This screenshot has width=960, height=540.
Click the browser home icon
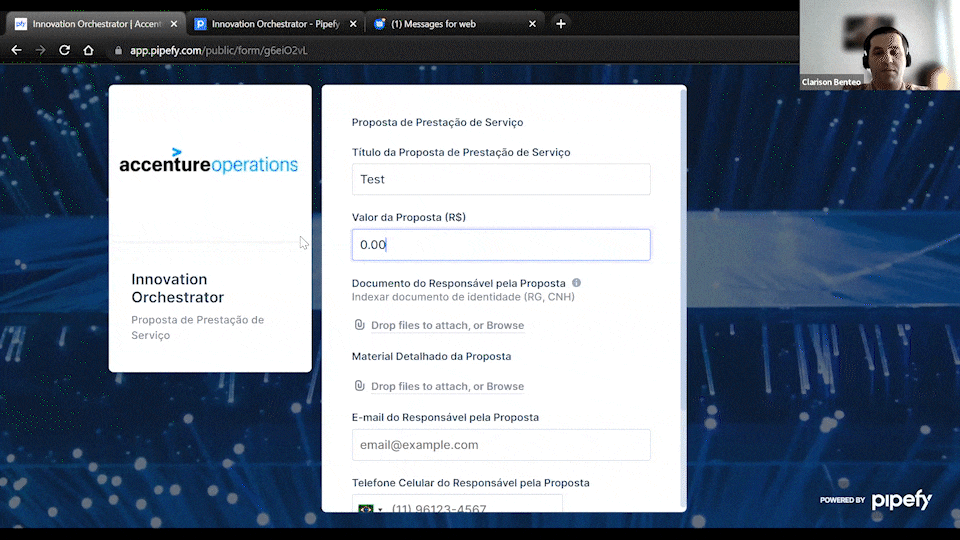coord(89,50)
